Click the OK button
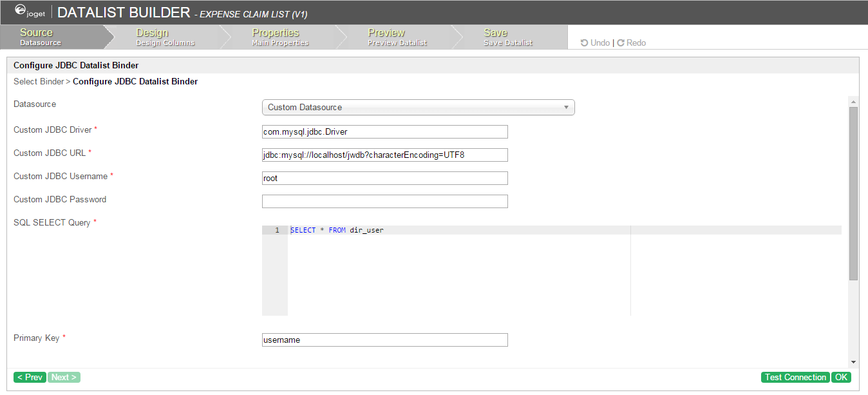 841,378
